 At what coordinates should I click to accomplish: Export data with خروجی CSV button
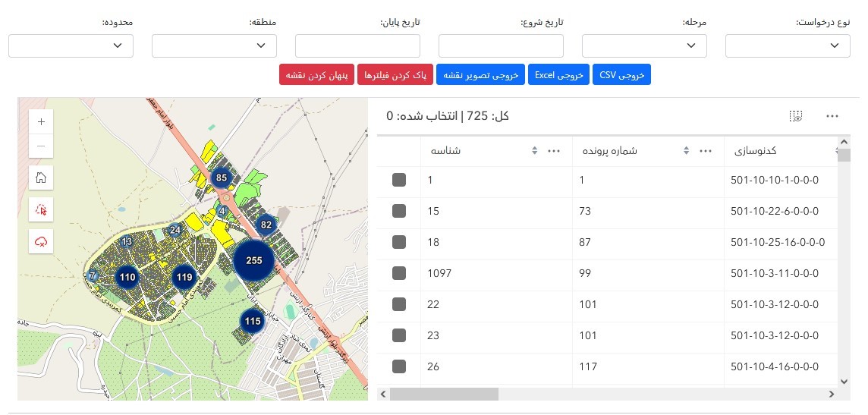pyautogui.click(x=621, y=74)
